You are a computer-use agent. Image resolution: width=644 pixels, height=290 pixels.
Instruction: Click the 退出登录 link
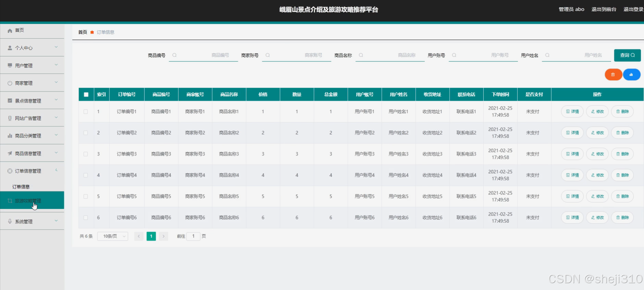(633, 9)
